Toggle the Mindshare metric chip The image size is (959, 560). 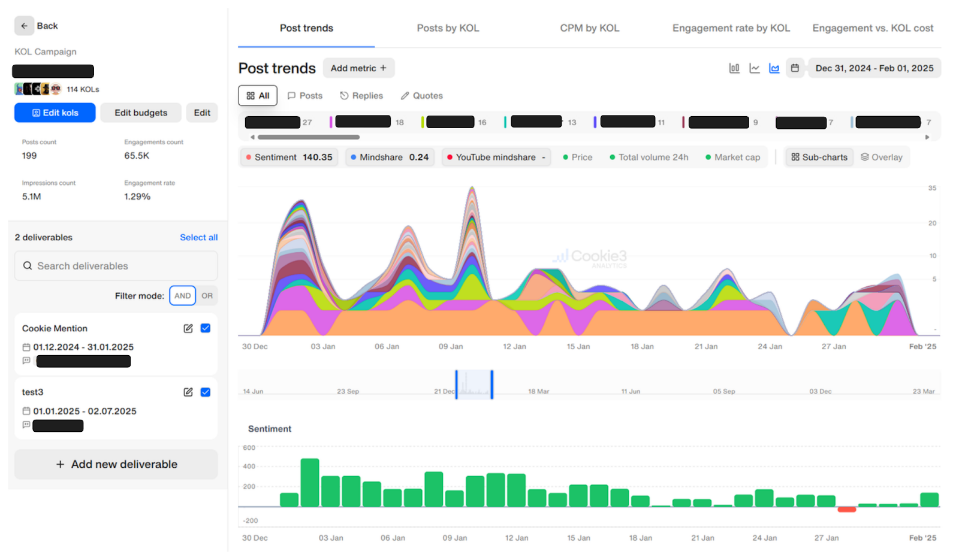[x=390, y=158]
